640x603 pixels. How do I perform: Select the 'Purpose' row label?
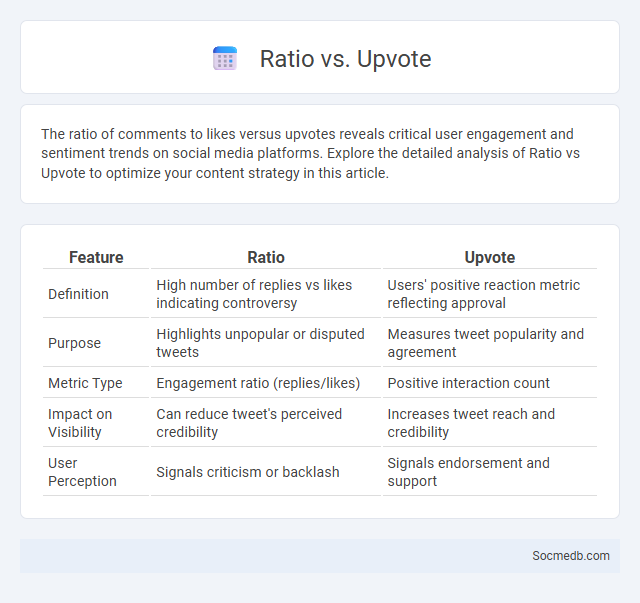pos(74,343)
